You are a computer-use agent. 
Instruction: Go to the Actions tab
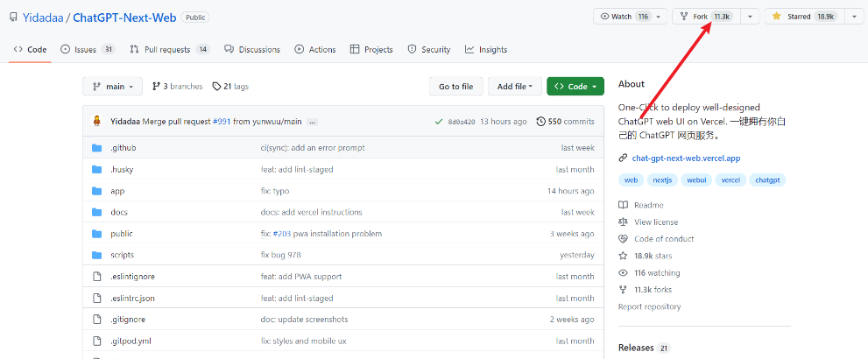tap(315, 49)
